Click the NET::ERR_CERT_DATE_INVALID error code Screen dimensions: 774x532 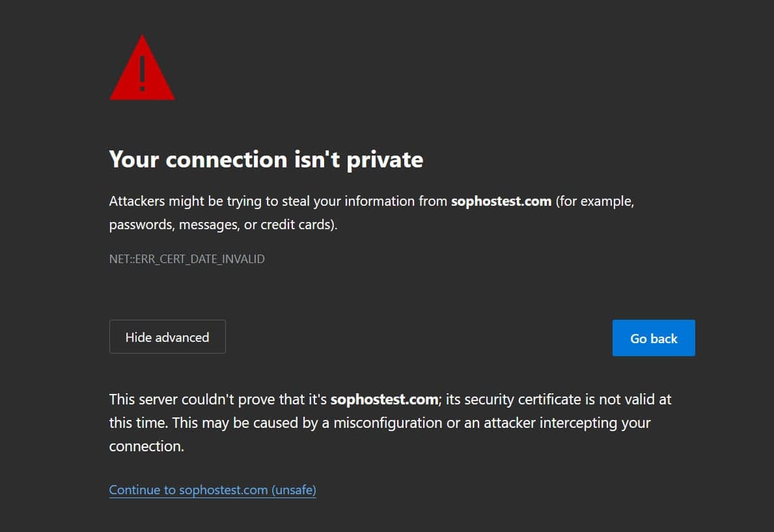[187, 259]
